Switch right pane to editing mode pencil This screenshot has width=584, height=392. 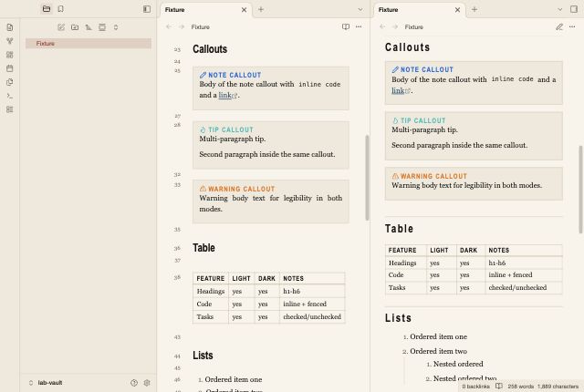[x=559, y=26]
